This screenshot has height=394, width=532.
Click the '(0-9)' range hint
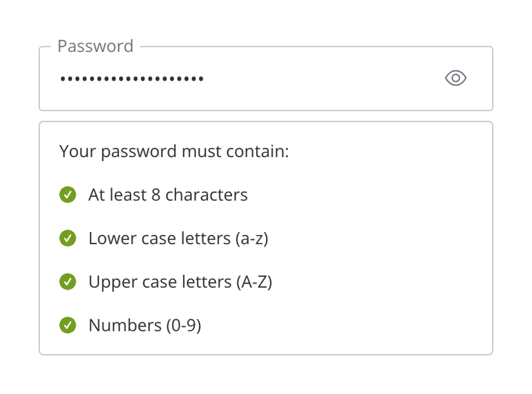(x=184, y=325)
